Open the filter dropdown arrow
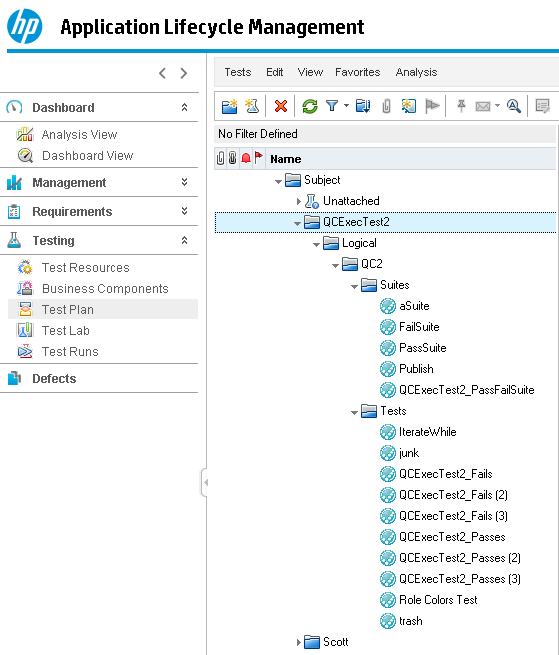The height and width of the screenshot is (655, 559). 346,106
